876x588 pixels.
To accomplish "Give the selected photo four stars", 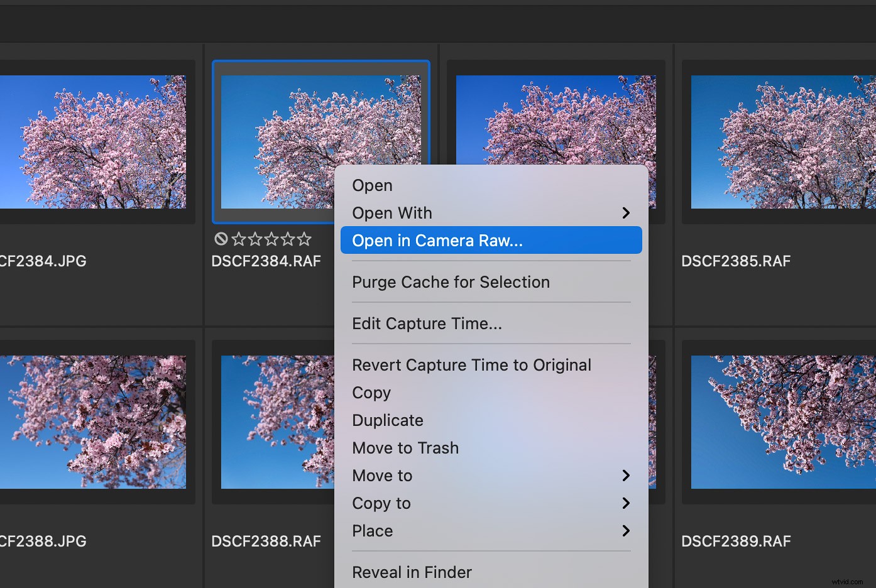I will (x=288, y=239).
